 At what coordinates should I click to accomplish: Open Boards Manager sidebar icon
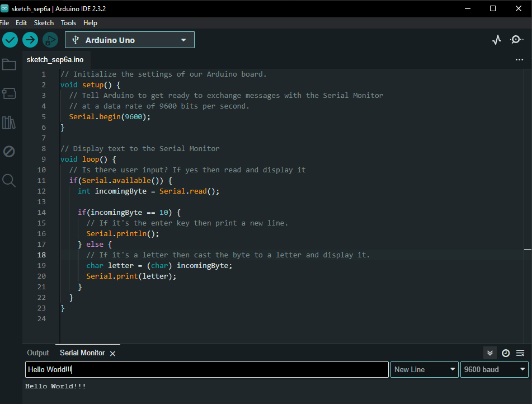(x=9, y=93)
